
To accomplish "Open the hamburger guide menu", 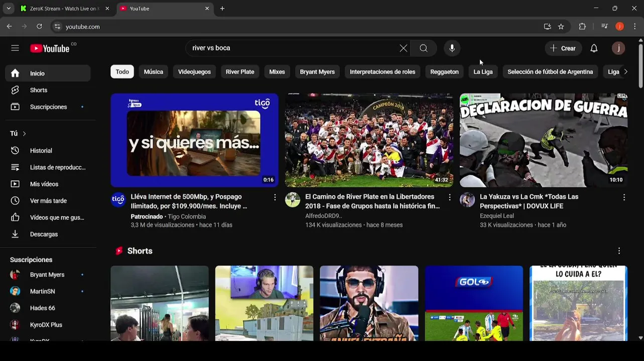I will pos(15,48).
